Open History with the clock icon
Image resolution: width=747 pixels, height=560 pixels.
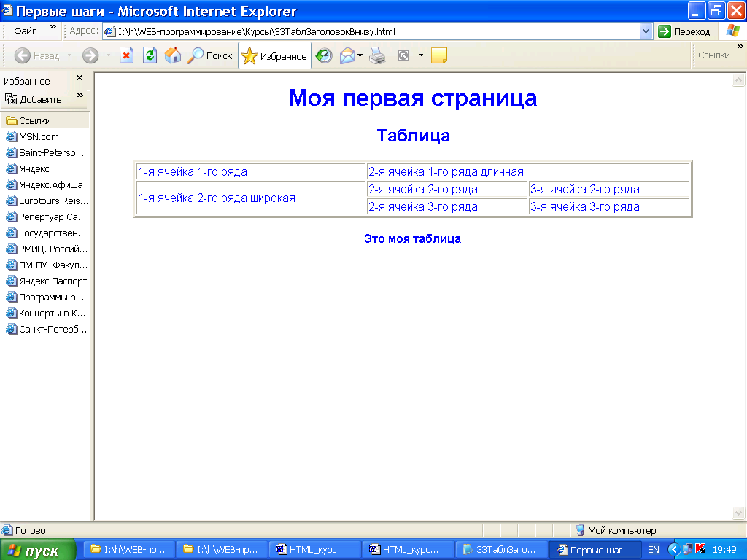(324, 55)
